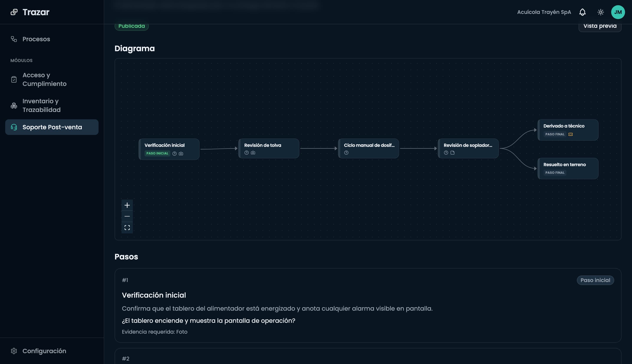Click Acuícola Trayén SpA organization name

click(544, 12)
